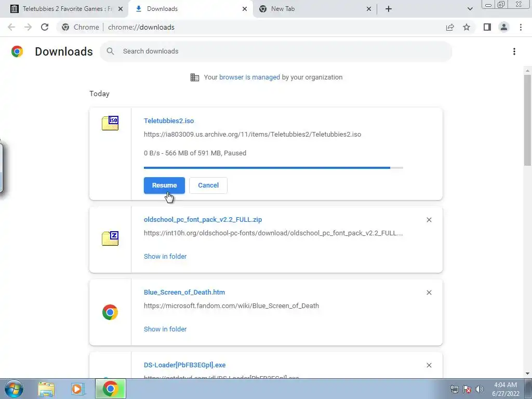The image size is (532, 399).
Task: Open the Downloads page more actions menu
Action: pyautogui.click(x=514, y=51)
